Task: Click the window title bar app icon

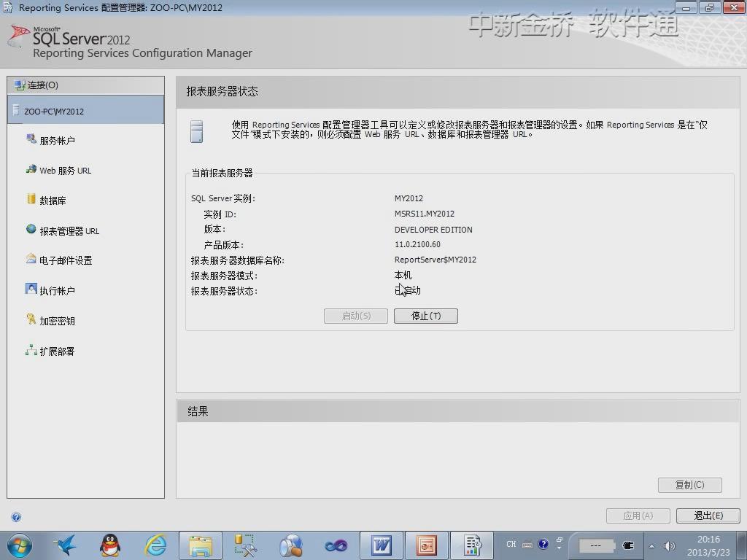Action: 8,7
